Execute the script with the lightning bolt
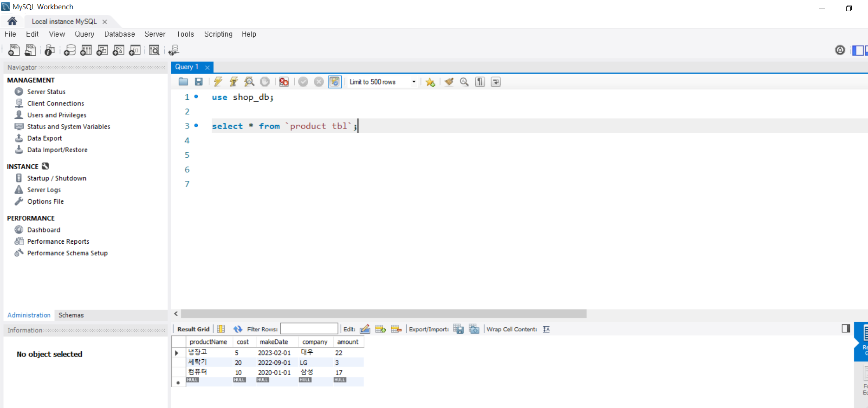Screen dimensions: 868x408 click(x=218, y=82)
